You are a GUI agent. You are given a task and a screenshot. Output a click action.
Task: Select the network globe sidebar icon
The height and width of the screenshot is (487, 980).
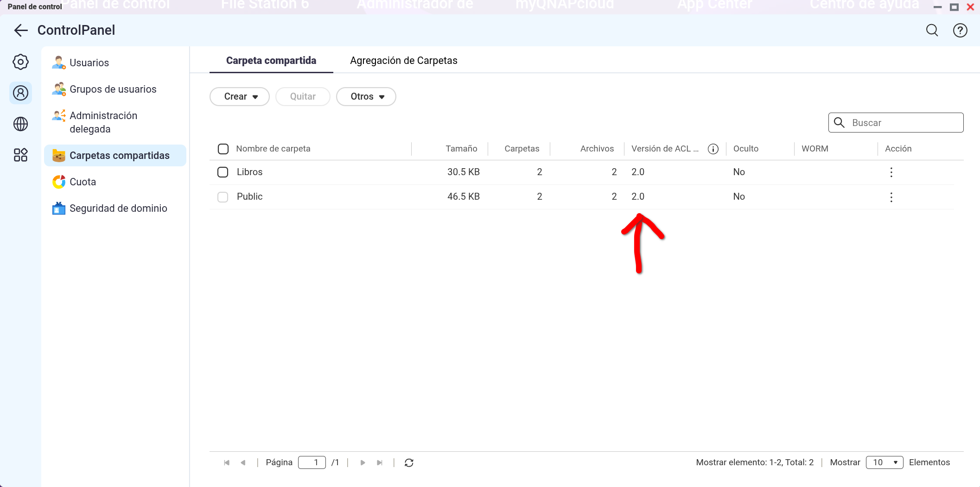pos(20,124)
